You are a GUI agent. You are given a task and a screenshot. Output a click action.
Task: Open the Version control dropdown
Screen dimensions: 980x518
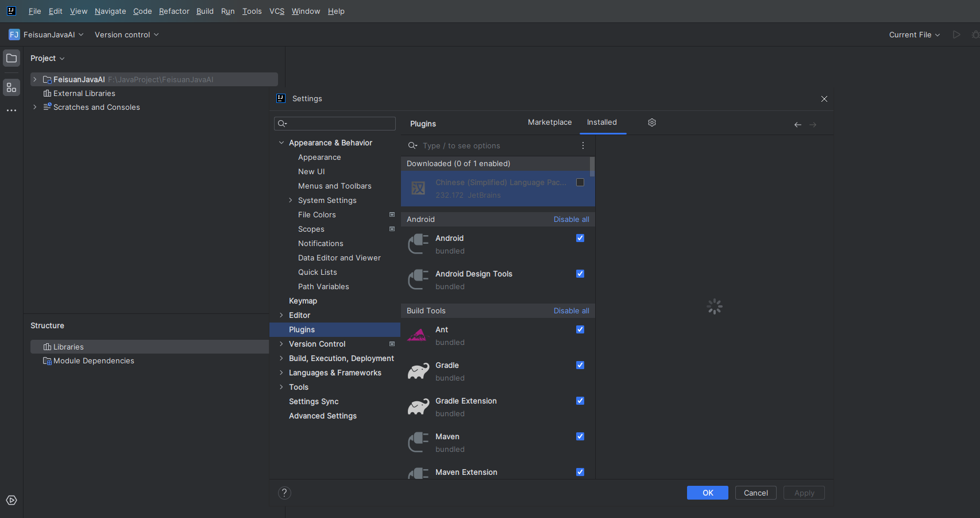126,34
